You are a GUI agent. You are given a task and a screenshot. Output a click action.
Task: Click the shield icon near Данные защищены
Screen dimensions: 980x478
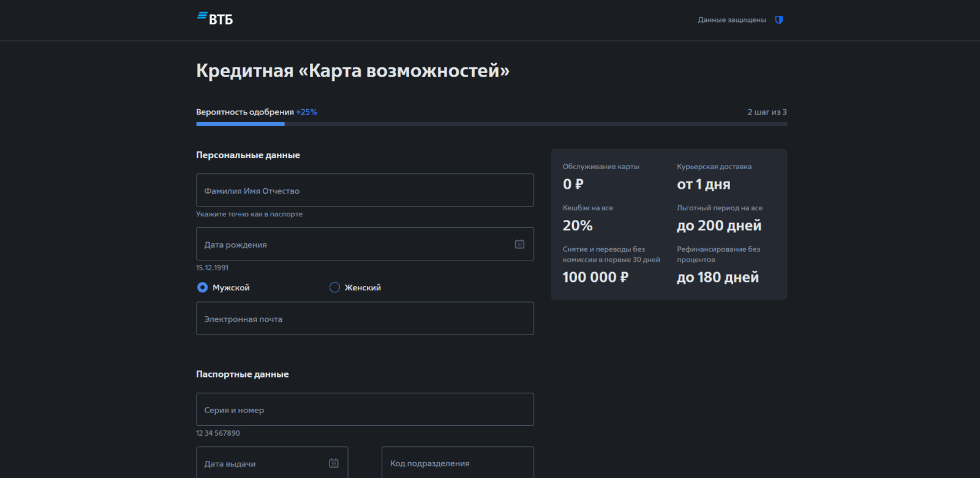[779, 20]
